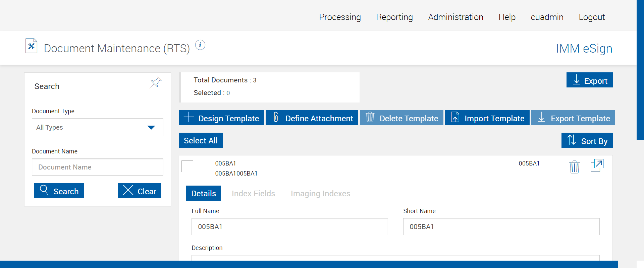This screenshot has width=644, height=268.
Task: Click Design Template button
Action: tap(221, 118)
